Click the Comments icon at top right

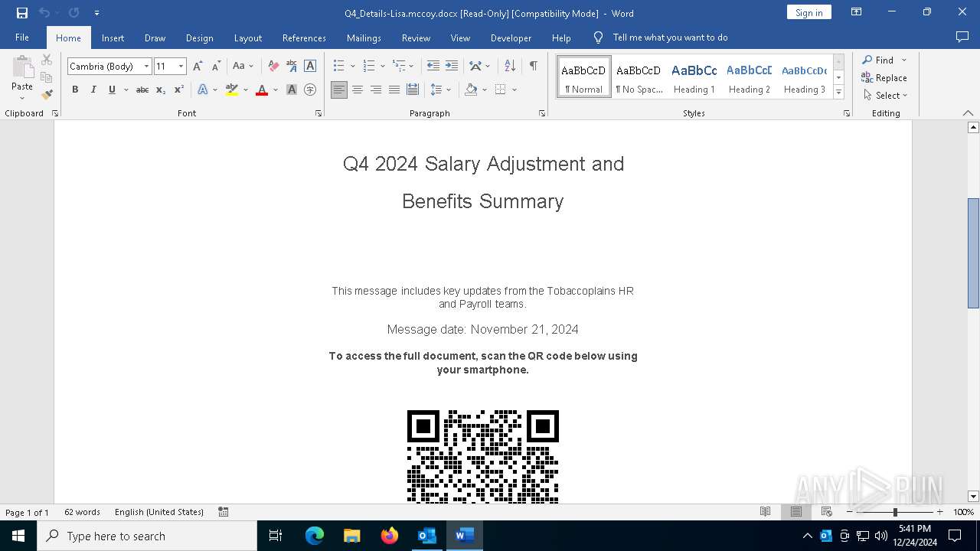[x=962, y=37]
